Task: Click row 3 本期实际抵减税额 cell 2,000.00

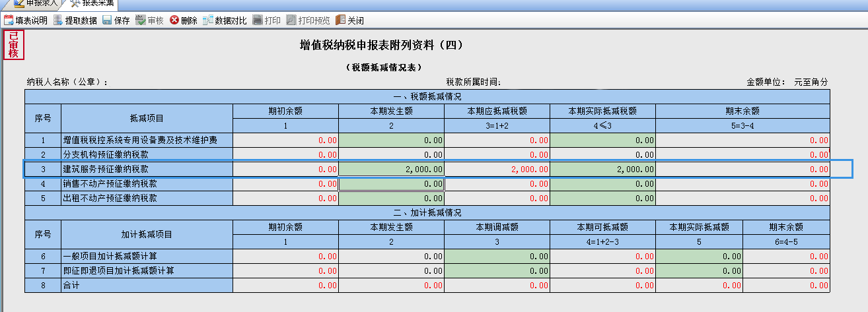Action: click(602, 170)
